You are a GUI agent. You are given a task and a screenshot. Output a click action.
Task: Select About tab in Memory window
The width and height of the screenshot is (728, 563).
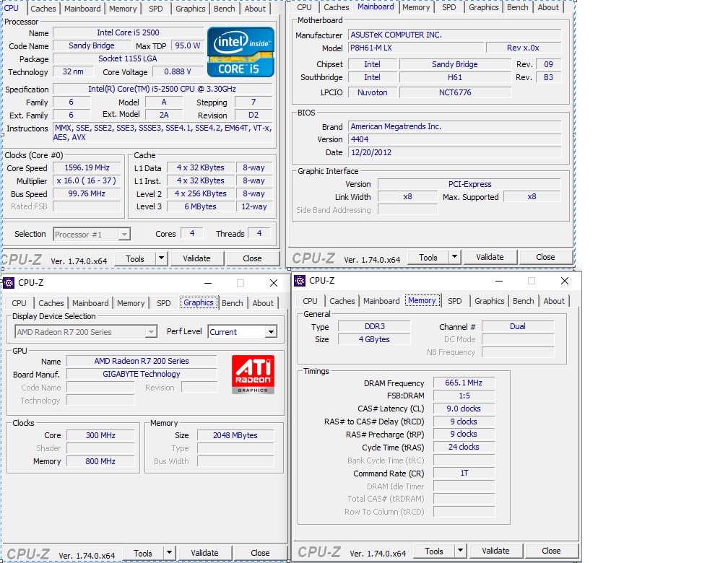(x=554, y=301)
